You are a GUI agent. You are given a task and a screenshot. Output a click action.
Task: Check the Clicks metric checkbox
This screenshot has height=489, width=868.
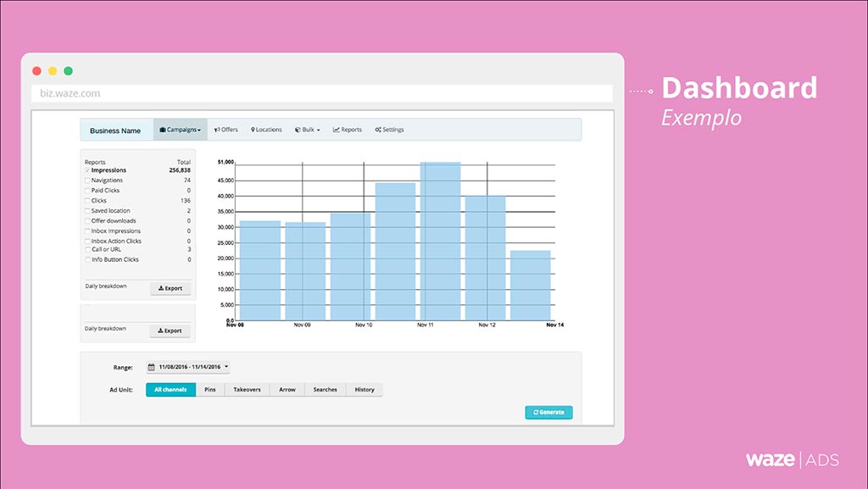(87, 200)
